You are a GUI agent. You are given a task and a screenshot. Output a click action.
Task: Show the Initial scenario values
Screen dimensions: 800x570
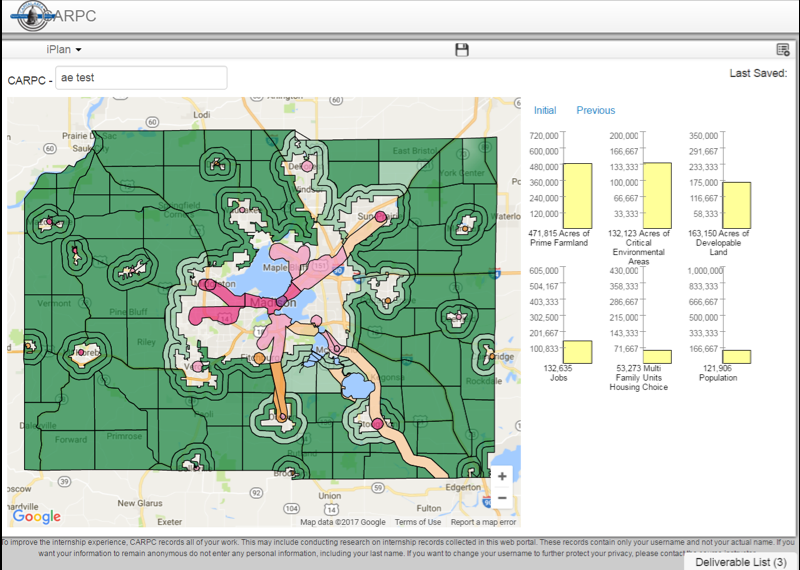pos(545,111)
